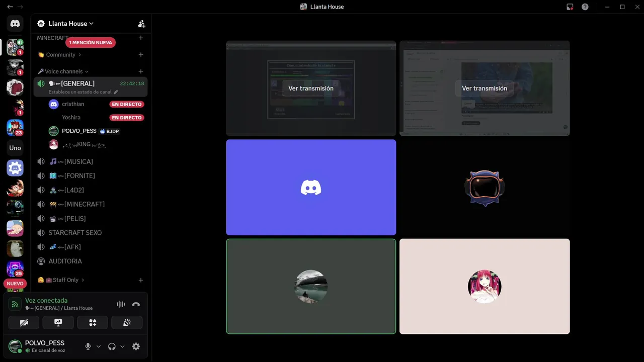The image size is (644, 362).
Task: Open the AUDITORIA stage channel
Action: tap(91, 261)
